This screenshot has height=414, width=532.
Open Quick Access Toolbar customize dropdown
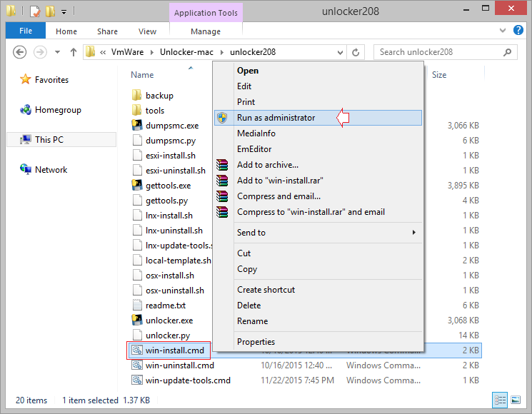click(64, 12)
